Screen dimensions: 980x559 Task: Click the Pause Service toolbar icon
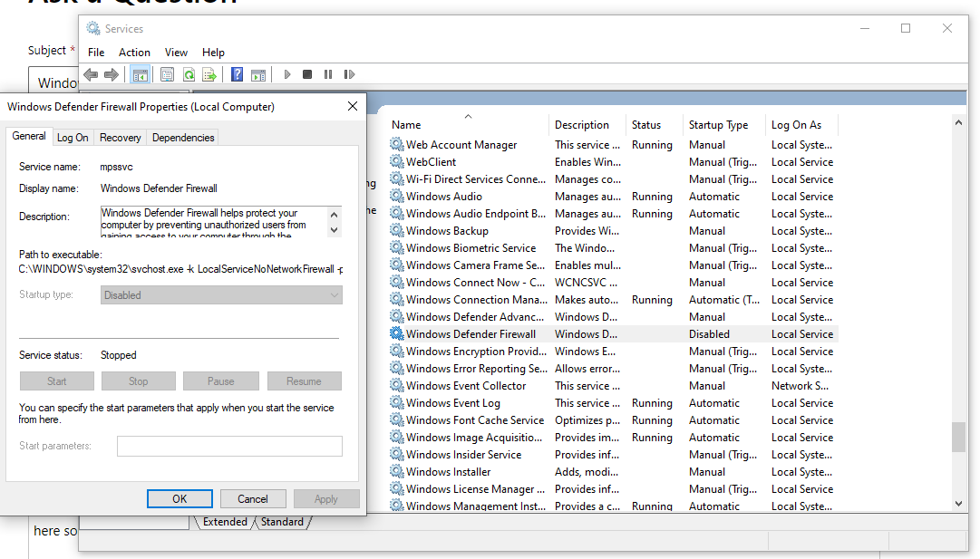(x=328, y=75)
